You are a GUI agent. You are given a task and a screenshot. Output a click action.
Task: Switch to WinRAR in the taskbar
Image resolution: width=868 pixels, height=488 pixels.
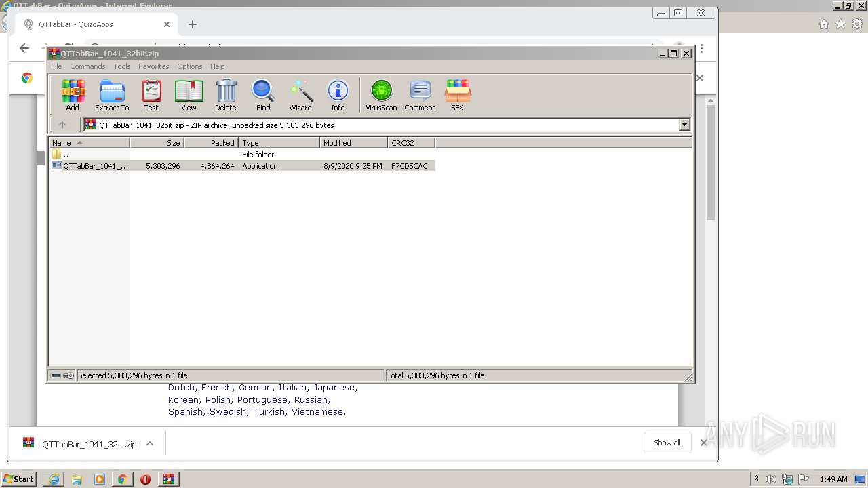(169, 479)
